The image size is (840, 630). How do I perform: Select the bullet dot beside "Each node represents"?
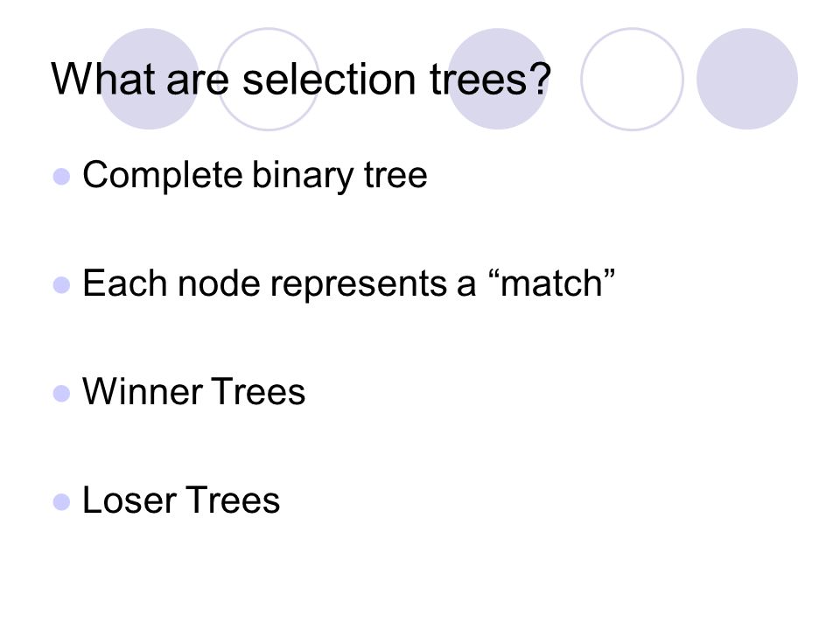61,285
